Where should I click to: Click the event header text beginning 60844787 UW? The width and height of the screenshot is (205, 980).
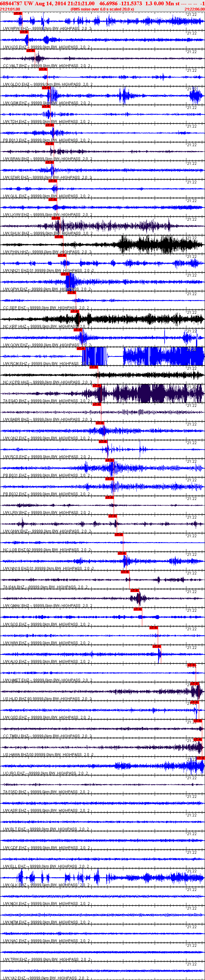(x=102, y=3)
